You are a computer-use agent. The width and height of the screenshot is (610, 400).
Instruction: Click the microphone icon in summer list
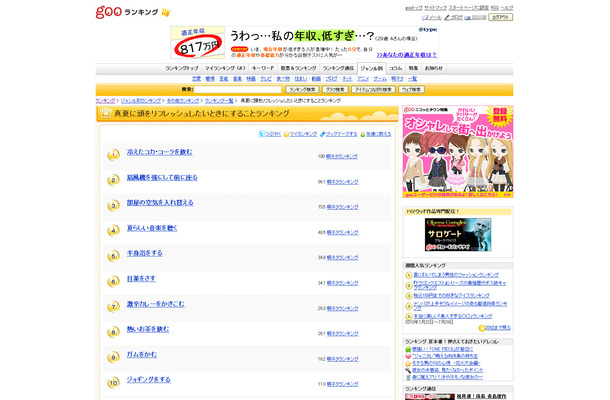(x=408, y=370)
